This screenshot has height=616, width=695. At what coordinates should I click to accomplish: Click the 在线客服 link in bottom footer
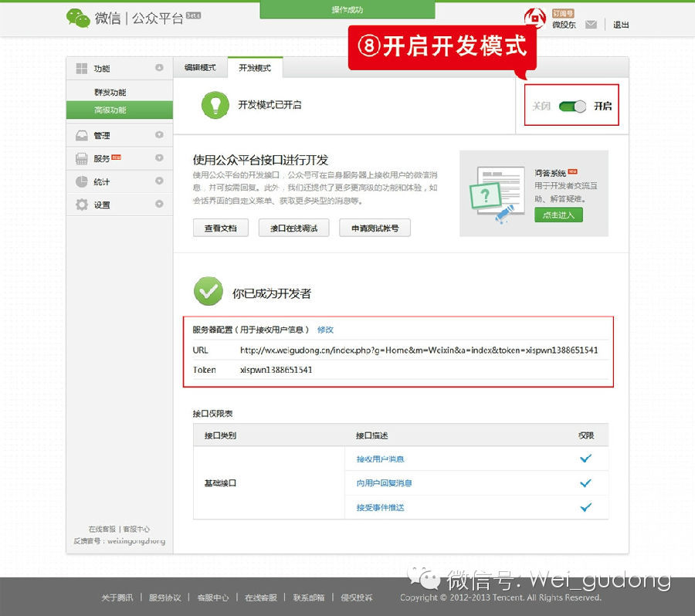click(x=261, y=597)
